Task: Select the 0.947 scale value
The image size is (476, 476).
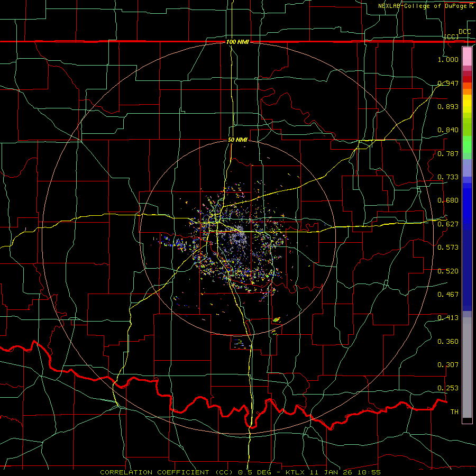Action: click(448, 83)
